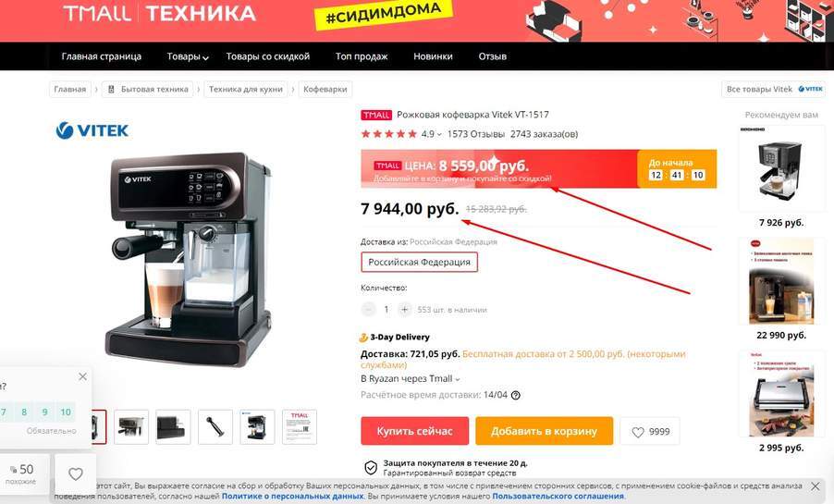The width and height of the screenshot is (834, 504).
Task: Click the heart wishlist icon showing 9999
Action: tap(650, 432)
